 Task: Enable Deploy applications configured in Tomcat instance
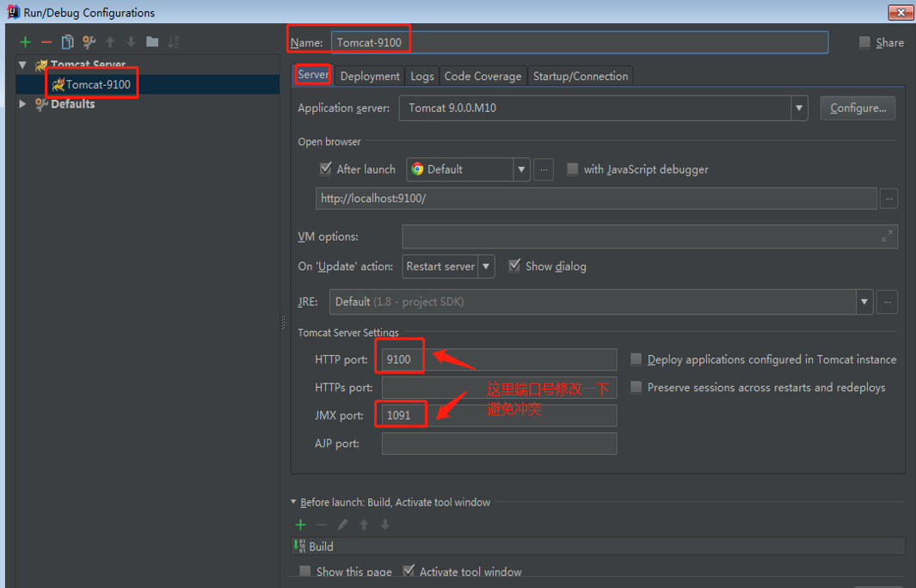tap(636, 359)
